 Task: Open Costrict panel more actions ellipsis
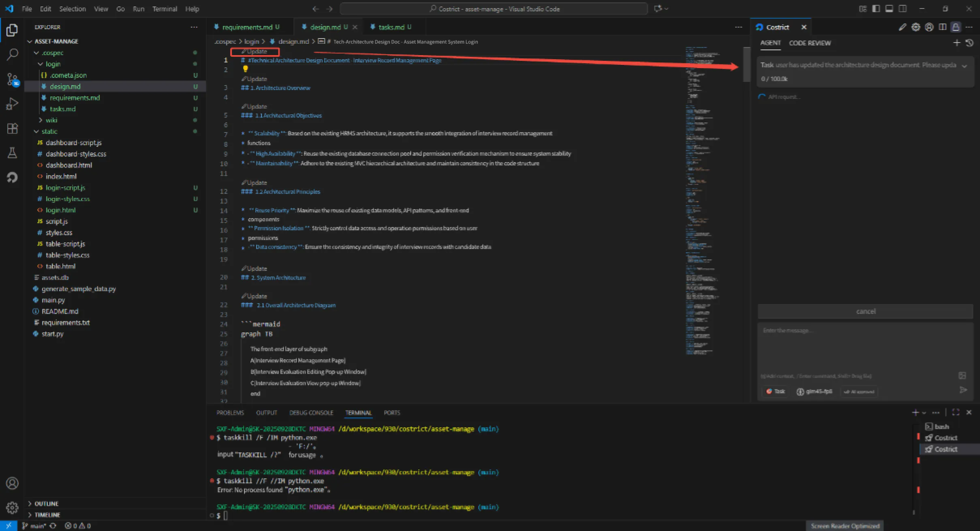969,27
